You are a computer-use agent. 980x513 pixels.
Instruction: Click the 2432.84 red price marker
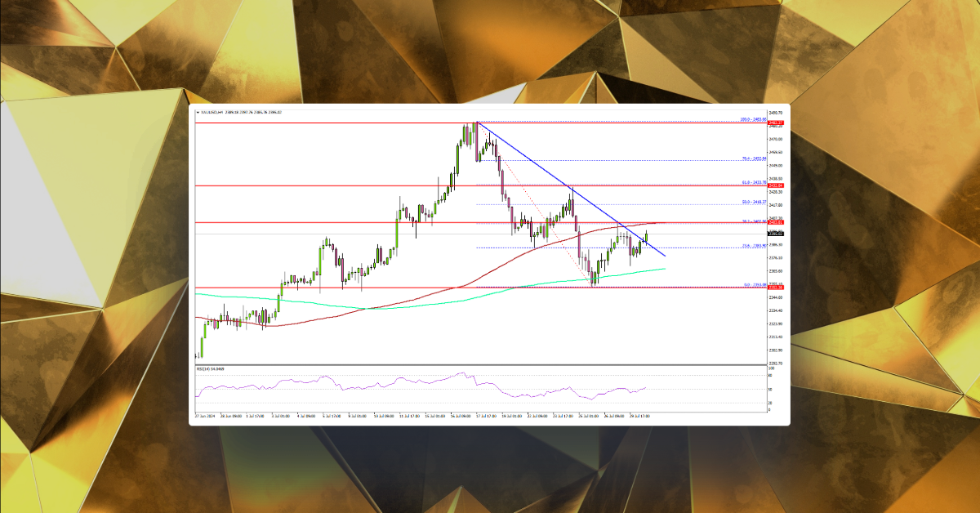(x=776, y=185)
